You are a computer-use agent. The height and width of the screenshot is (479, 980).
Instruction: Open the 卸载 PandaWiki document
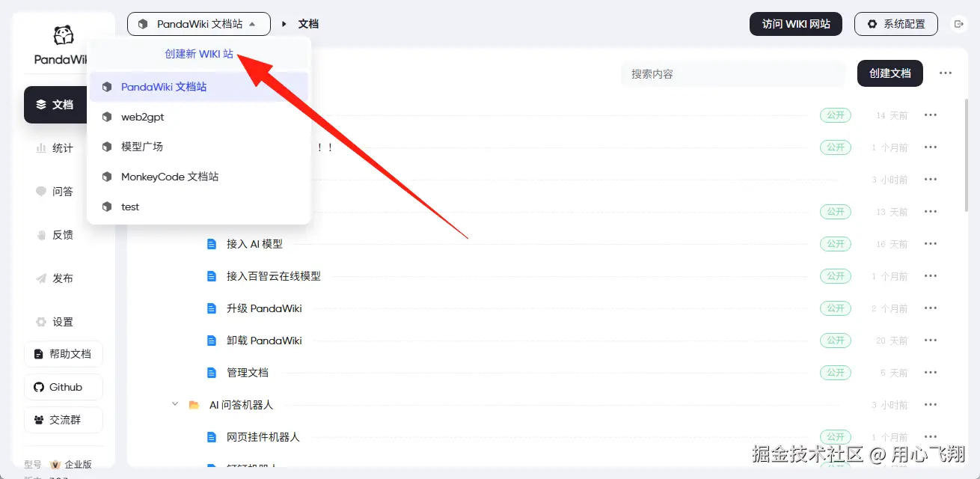(264, 341)
